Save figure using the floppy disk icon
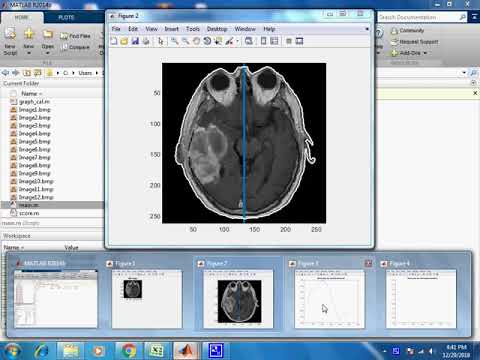480x360 pixels. (x=135, y=41)
